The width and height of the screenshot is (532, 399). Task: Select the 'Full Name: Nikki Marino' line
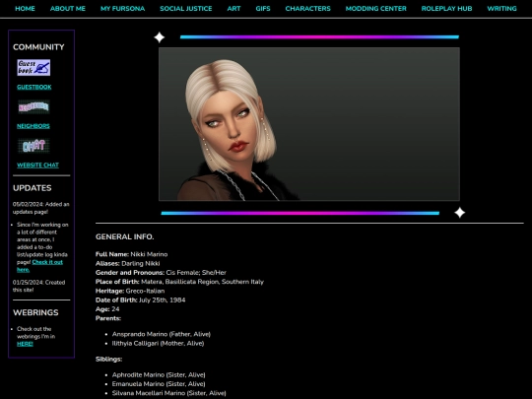(x=132, y=254)
